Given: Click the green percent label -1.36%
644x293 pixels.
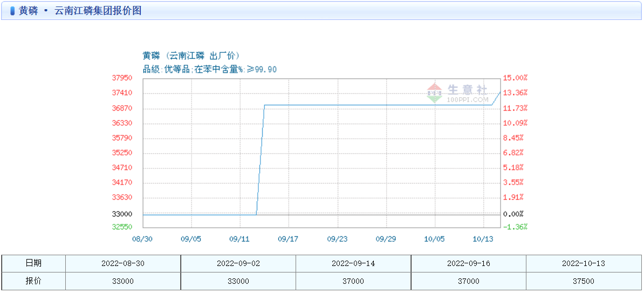Looking at the screenshot, I should click(x=516, y=227).
